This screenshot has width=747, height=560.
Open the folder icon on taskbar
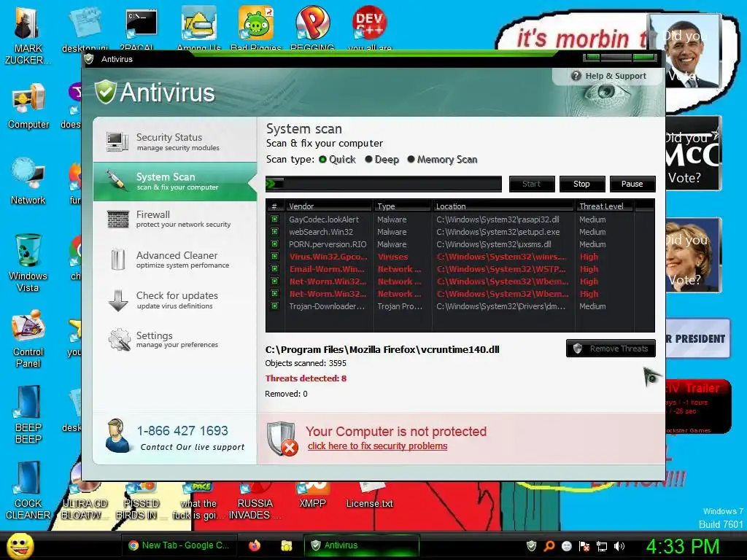coord(286,545)
